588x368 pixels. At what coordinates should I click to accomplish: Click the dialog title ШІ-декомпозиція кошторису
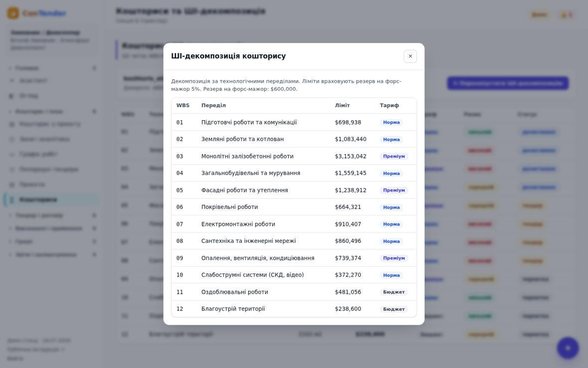[x=228, y=56]
